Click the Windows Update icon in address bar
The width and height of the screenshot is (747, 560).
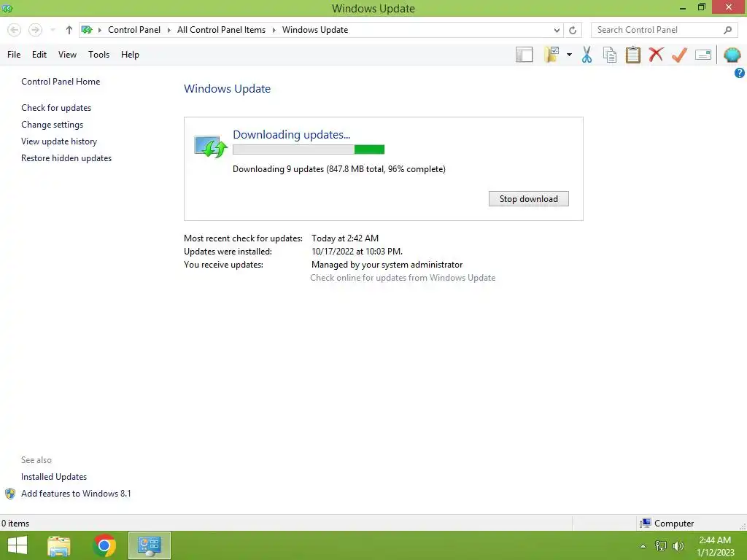87,30
